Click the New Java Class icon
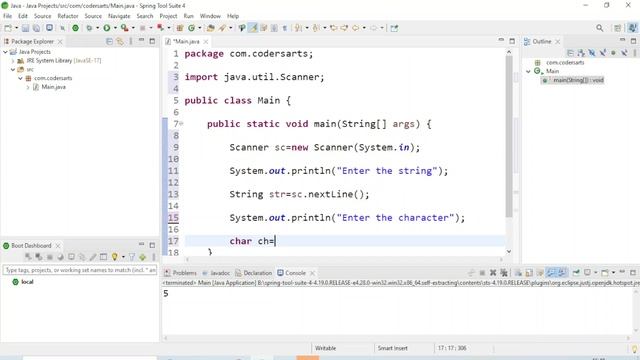The image size is (640, 360). click(x=191, y=28)
